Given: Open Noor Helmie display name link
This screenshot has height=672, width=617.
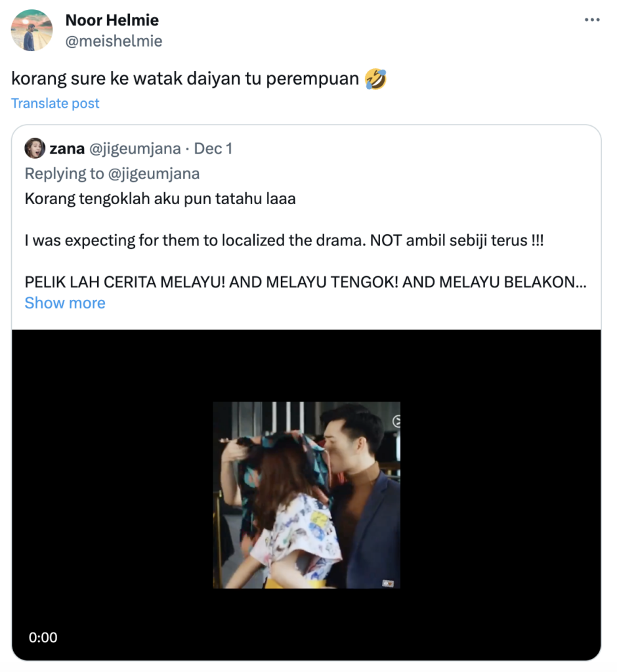Looking at the screenshot, I should point(112,20).
